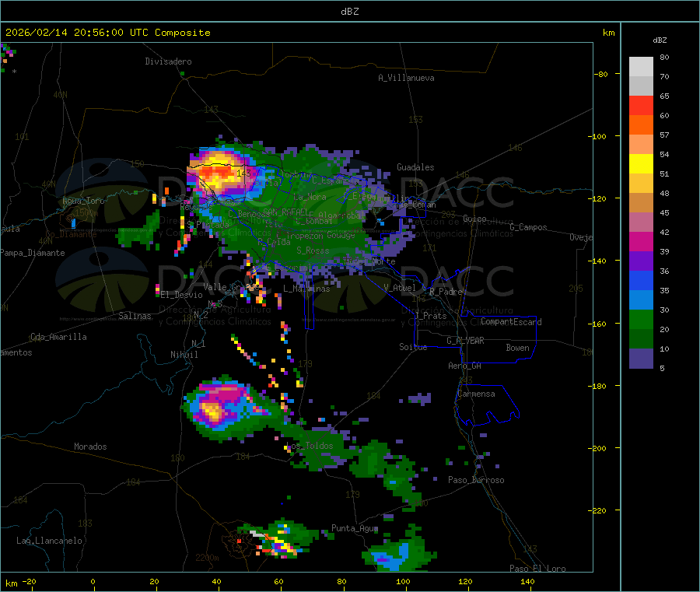
Task: Click the 'dBZ' title in the top bar
Action: (x=349, y=12)
